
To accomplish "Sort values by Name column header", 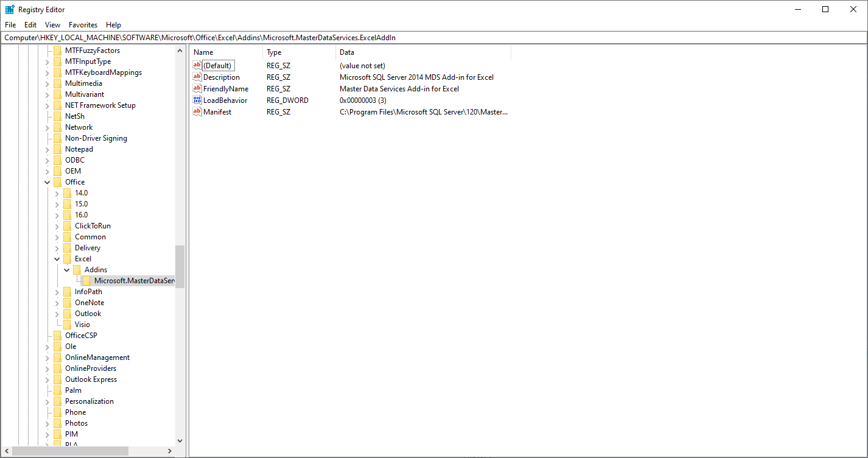I will (x=226, y=52).
